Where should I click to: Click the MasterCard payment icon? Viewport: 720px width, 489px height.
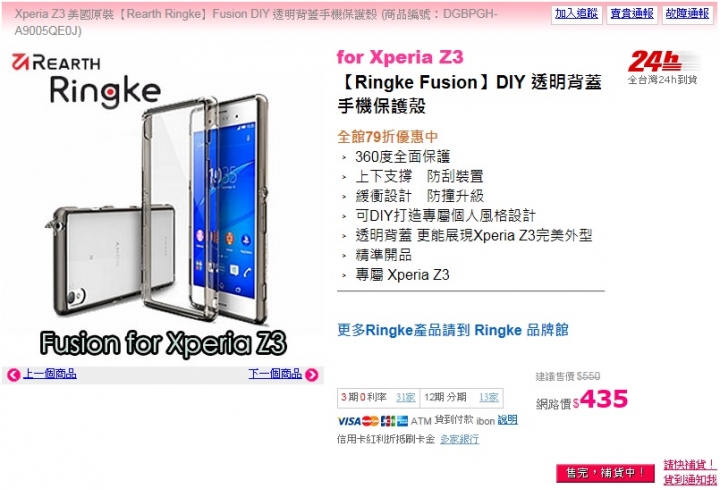[x=370, y=421]
